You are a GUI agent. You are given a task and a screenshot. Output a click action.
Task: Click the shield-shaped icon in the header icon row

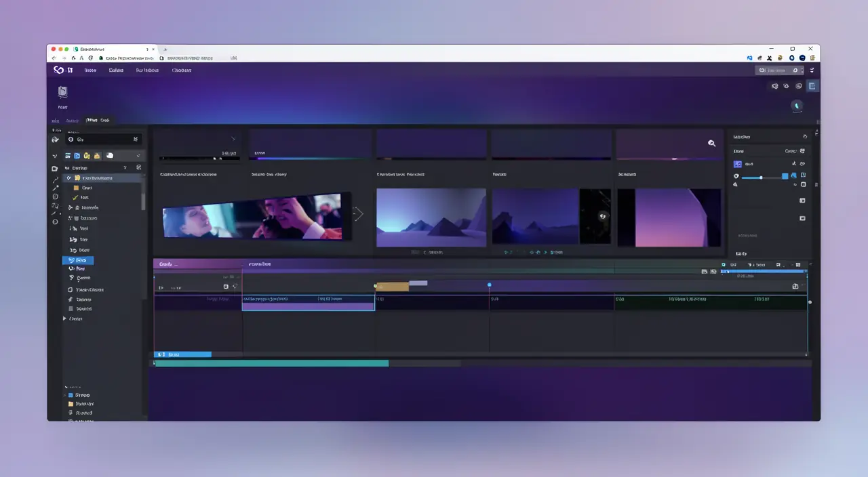(x=775, y=86)
